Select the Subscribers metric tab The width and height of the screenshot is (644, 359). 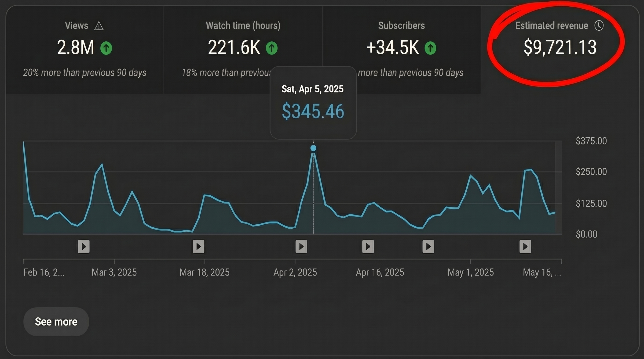pyautogui.click(x=402, y=50)
